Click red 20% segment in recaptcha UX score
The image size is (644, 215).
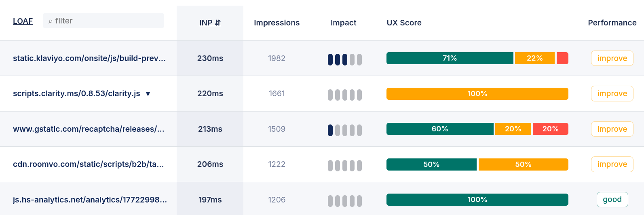click(550, 129)
